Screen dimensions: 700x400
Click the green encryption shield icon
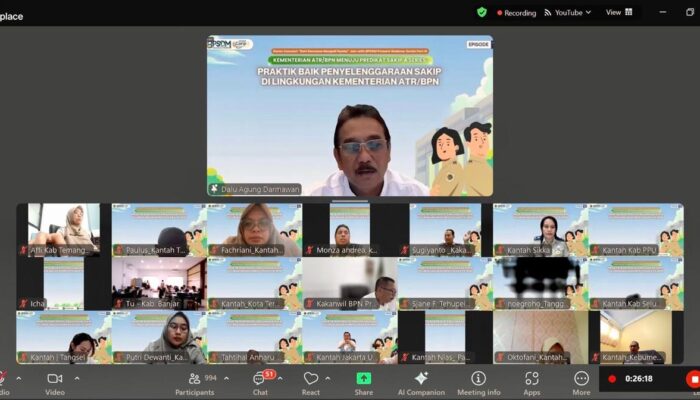pos(482,12)
